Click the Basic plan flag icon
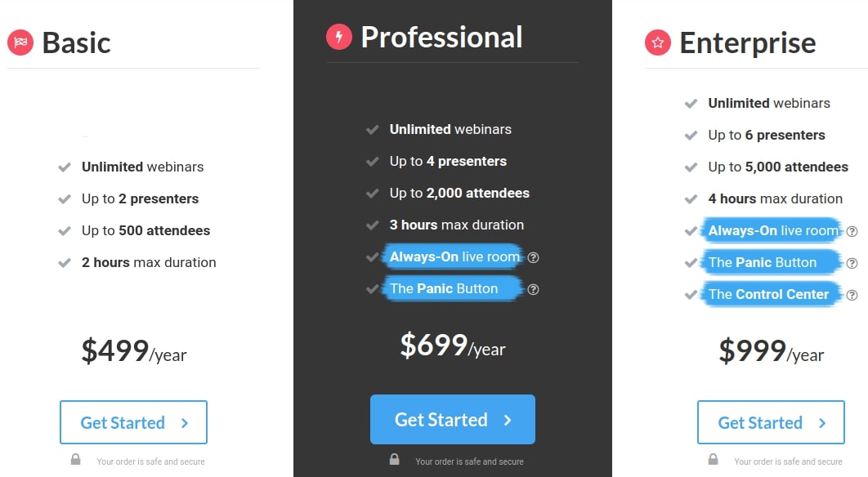 point(20,42)
